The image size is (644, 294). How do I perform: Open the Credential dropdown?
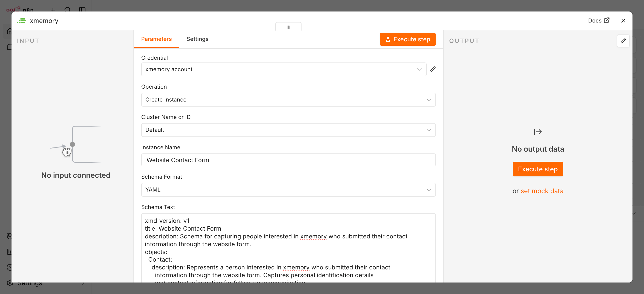(x=284, y=69)
